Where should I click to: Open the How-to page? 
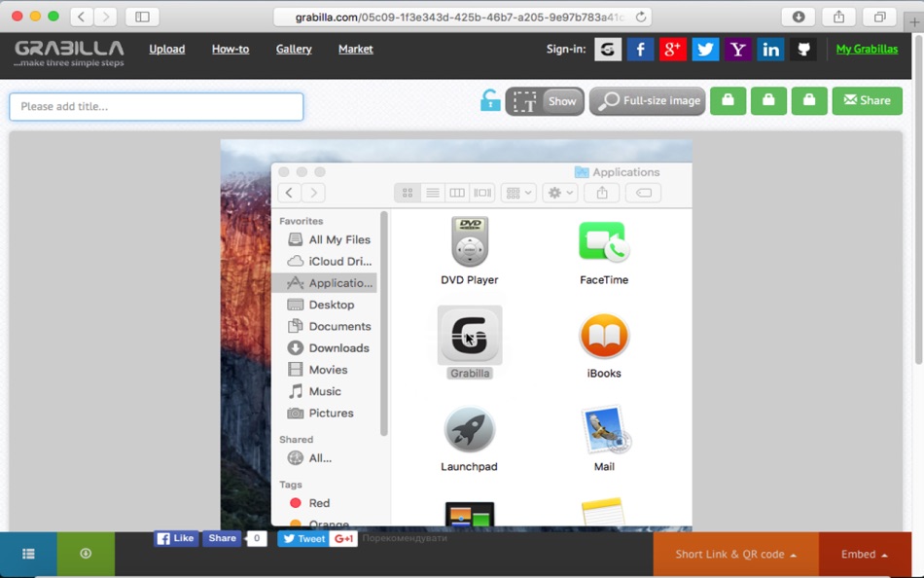[x=231, y=49]
